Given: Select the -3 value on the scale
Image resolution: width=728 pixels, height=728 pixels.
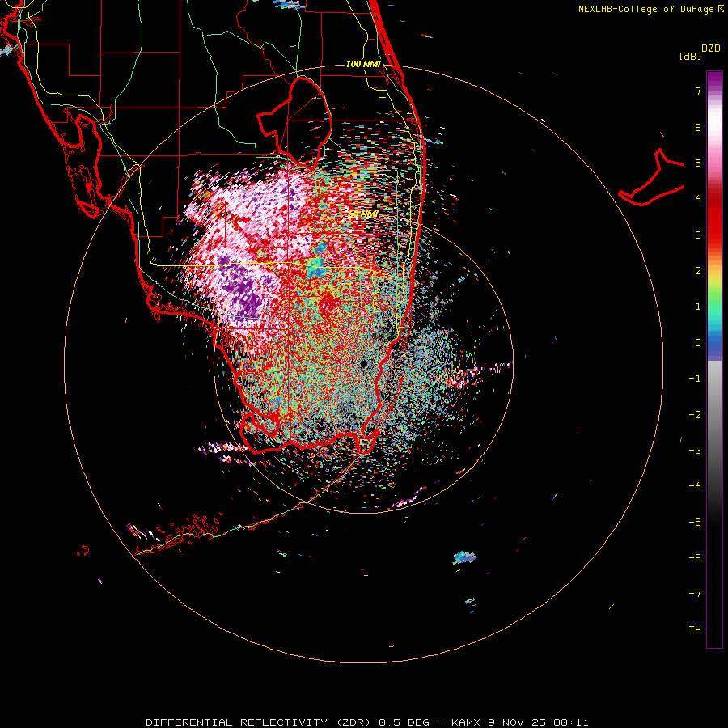Looking at the screenshot, I should point(695,451).
